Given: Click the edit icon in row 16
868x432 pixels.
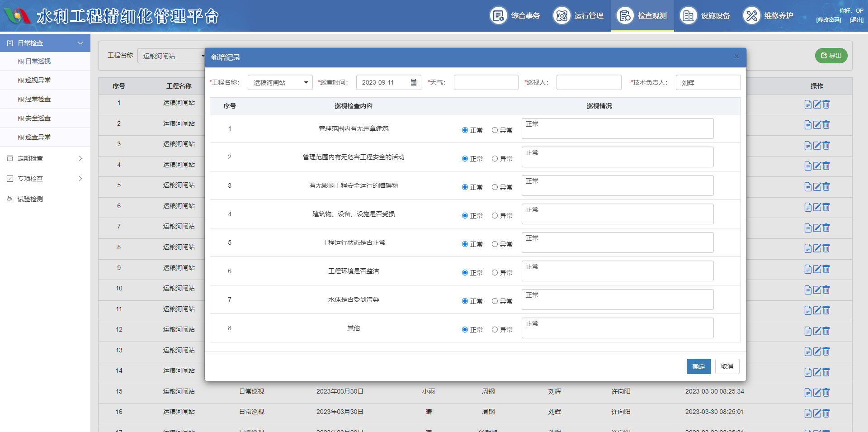Looking at the screenshot, I should pos(817,413).
